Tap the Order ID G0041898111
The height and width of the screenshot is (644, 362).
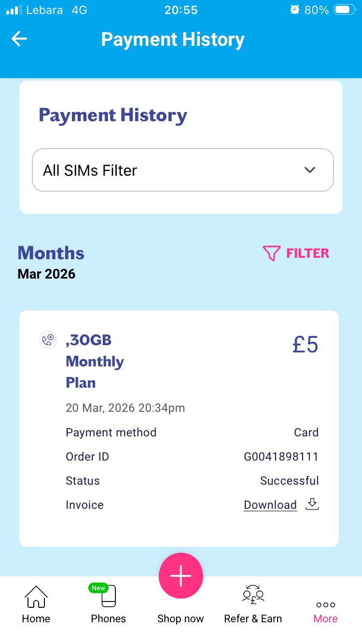pyautogui.click(x=281, y=457)
